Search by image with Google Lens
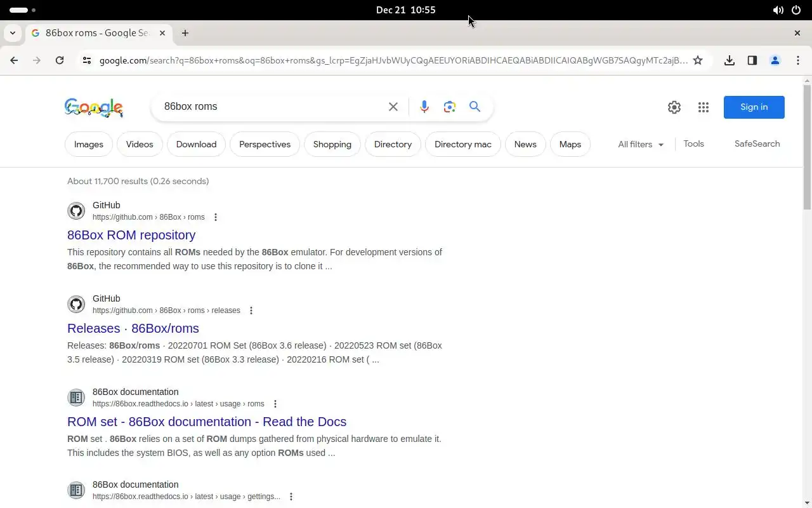Viewport: 812px width, 508px height. pos(450,107)
